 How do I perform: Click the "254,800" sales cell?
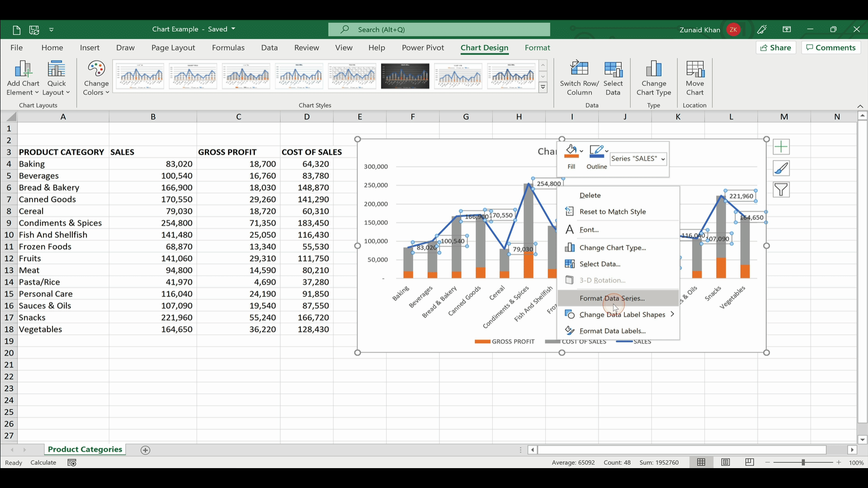pos(153,223)
